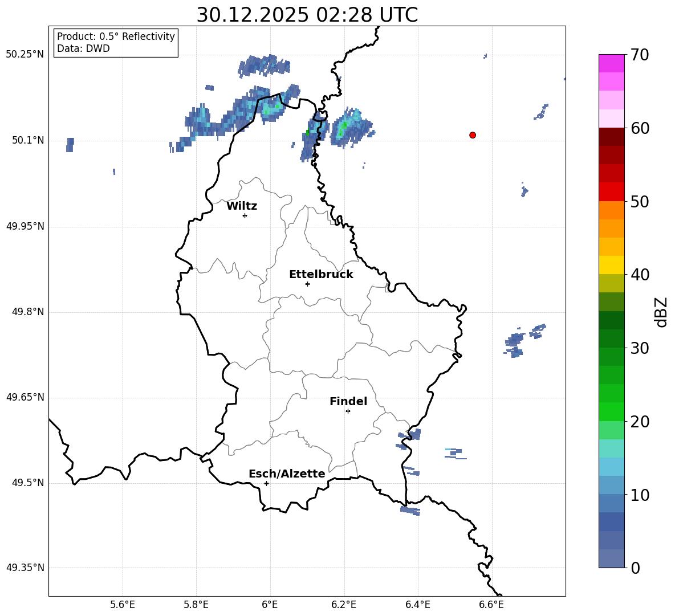Image resolution: width=675 pixels, height=616 pixels.
Task: Click the 6.4°E longitude label
Action: [417, 605]
